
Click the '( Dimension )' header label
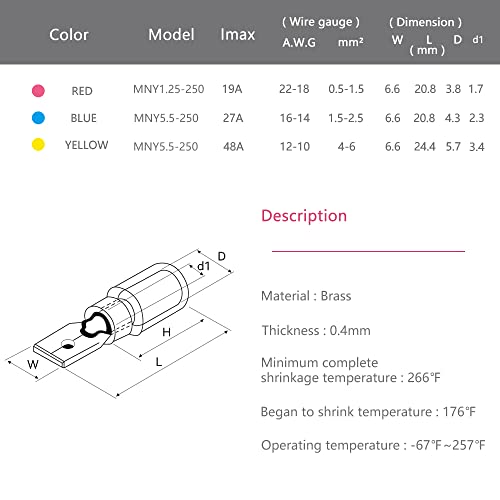tap(425, 22)
